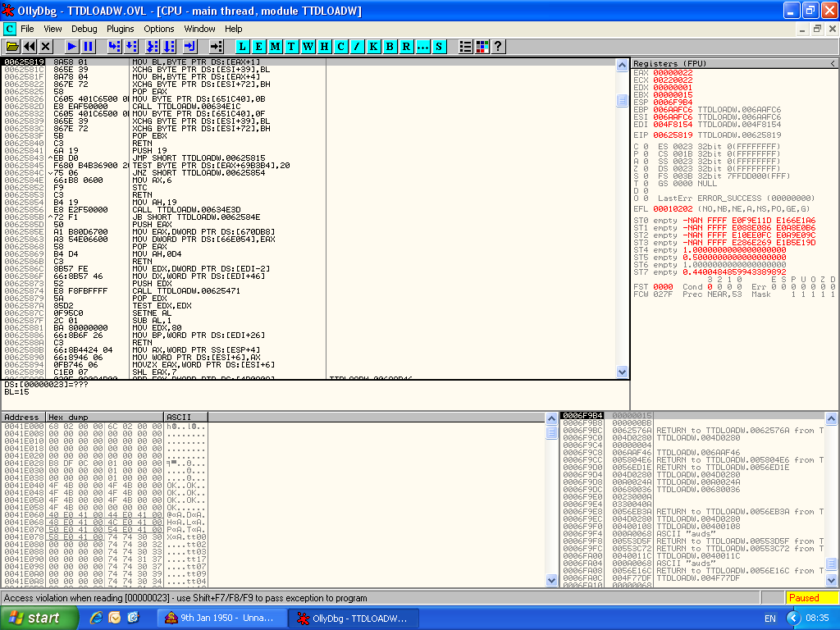
Task: Open the Help menu
Action: tap(233, 29)
